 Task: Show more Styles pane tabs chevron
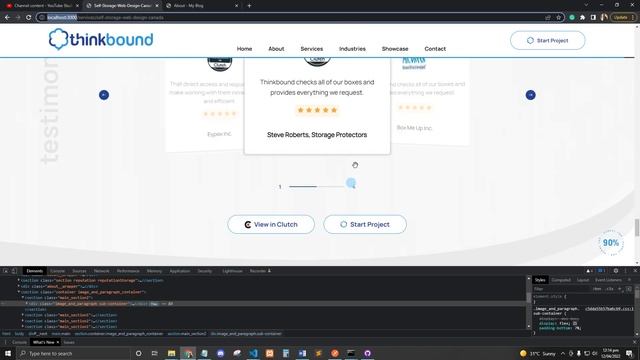(629, 280)
